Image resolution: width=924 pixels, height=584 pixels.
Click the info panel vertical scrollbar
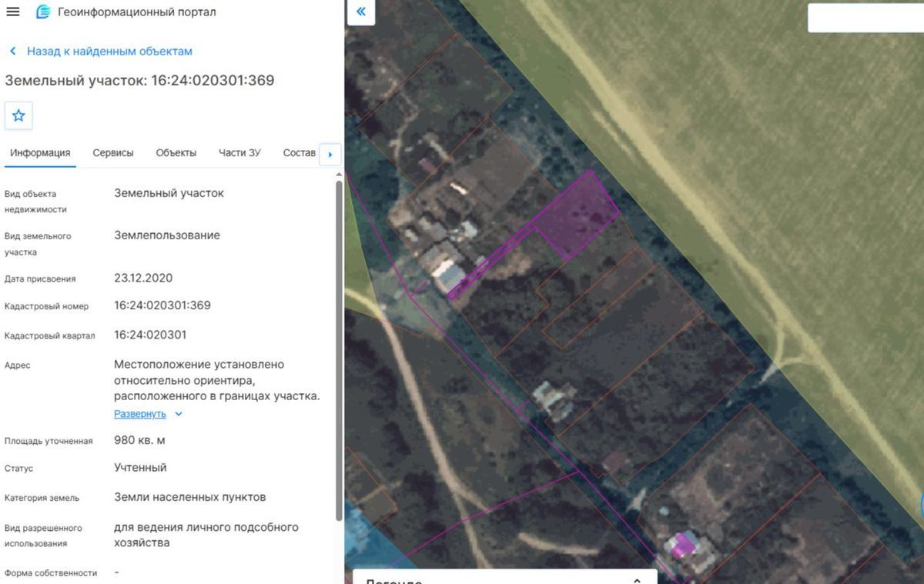339,350
